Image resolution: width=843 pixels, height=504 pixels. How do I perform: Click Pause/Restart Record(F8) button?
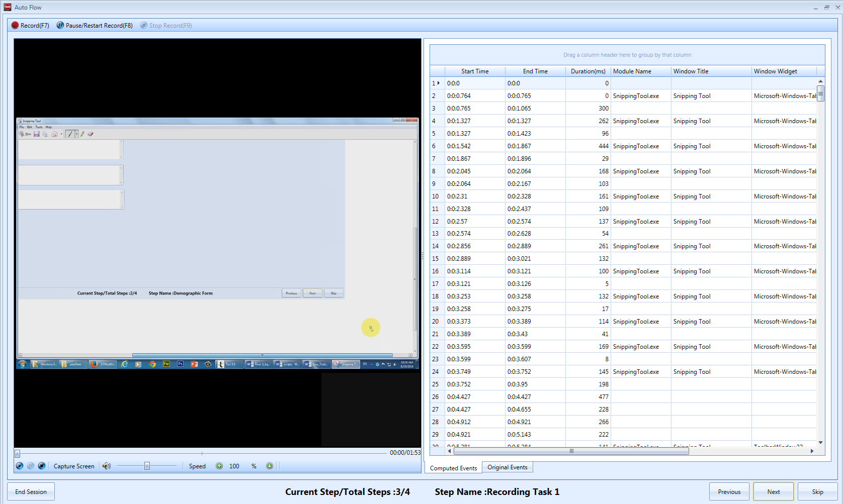(x=95, y=26)
